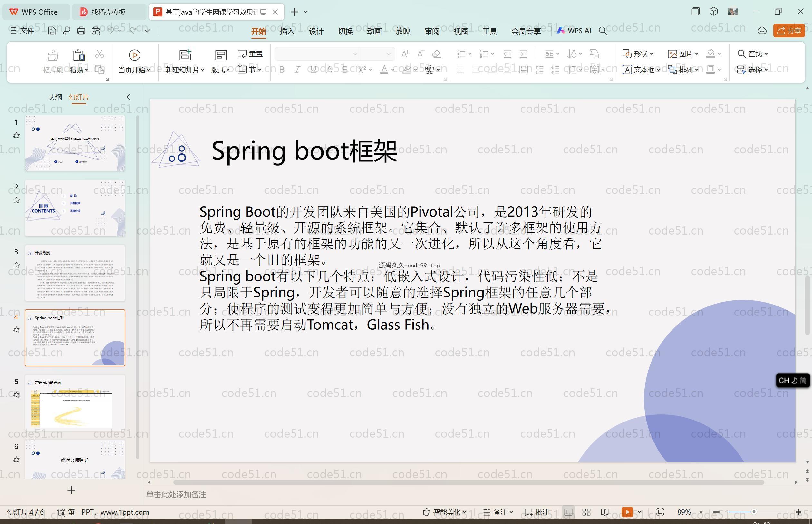Screen dimensions: 812x524
Task: Open the Design (设计) ribbon tab
Action: [x=316, y=31]
